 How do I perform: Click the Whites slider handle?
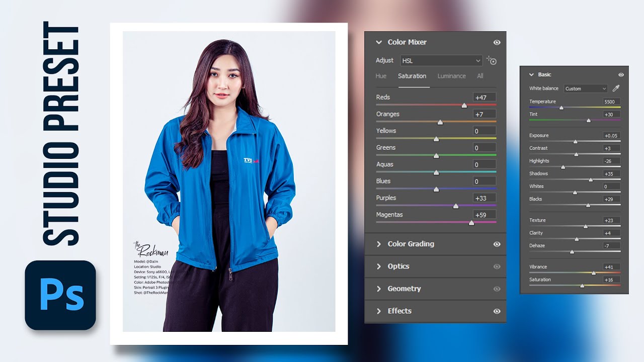575,193
